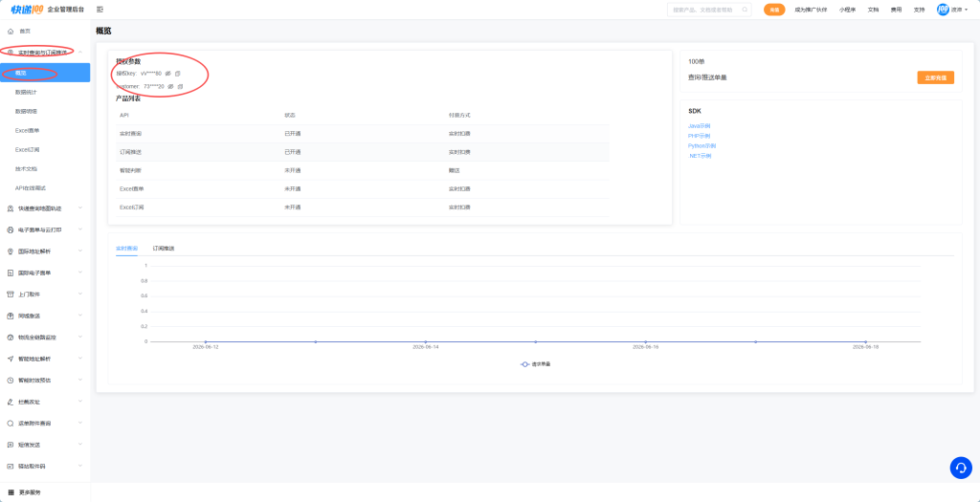Click the magnifier icon in search box
980x502 pixels.
[745, 10]
